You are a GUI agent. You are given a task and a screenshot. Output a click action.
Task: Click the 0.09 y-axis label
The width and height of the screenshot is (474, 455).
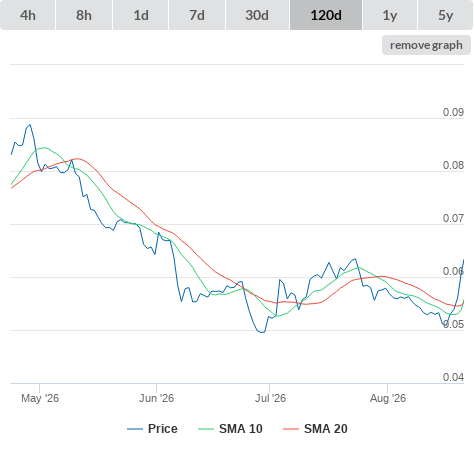pos(453,112)
